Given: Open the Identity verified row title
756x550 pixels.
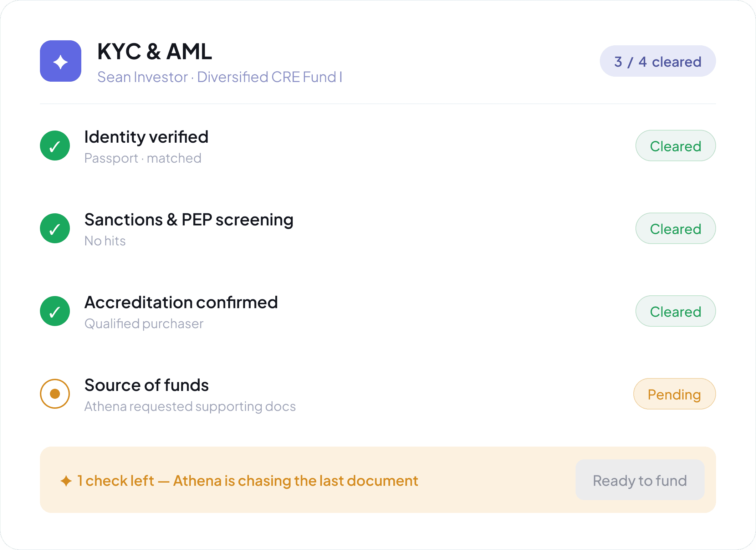Looking at the screenshot, I should [146, 137].
